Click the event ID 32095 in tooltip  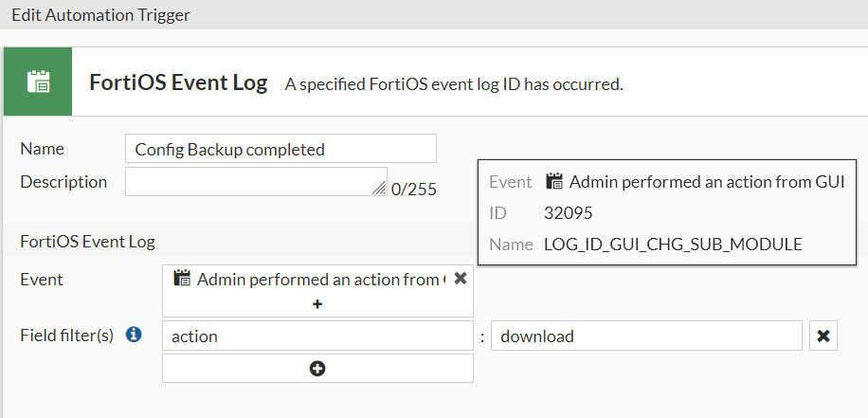569,213
